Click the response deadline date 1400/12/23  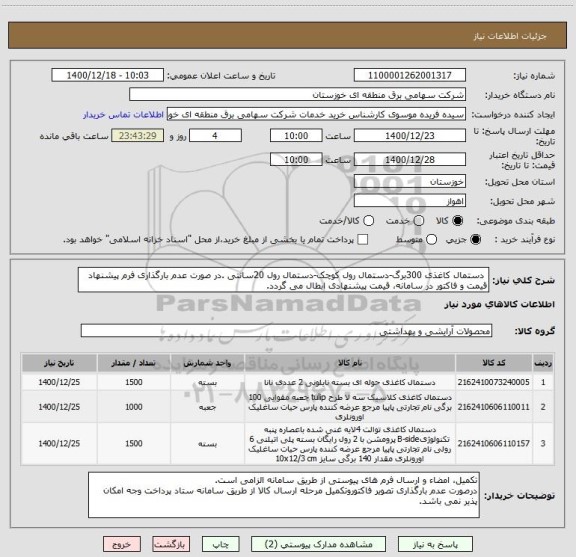point(410,136)
